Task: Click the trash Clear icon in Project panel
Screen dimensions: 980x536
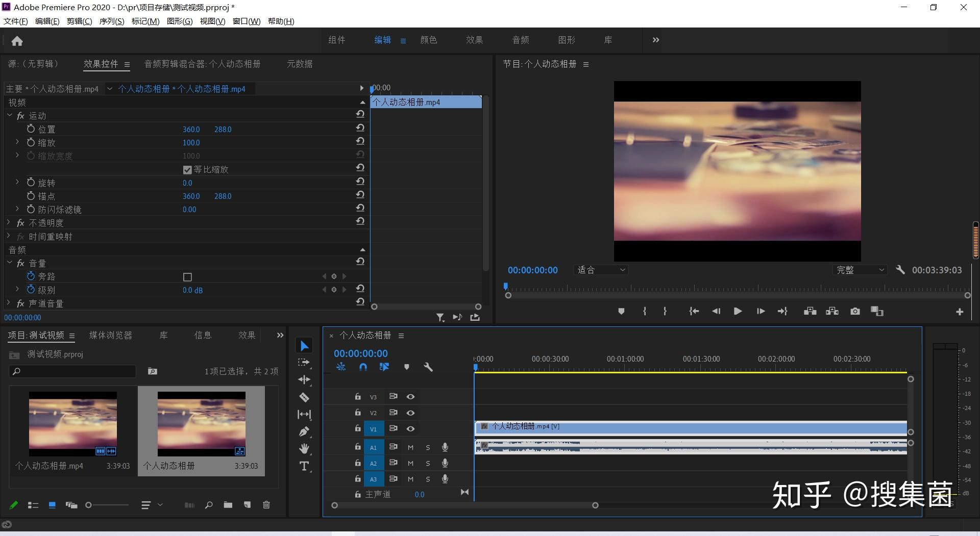Action: (x=266, y=505)
